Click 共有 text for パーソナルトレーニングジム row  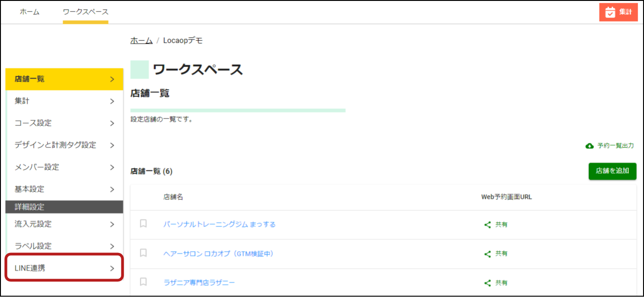coord(502,225)
